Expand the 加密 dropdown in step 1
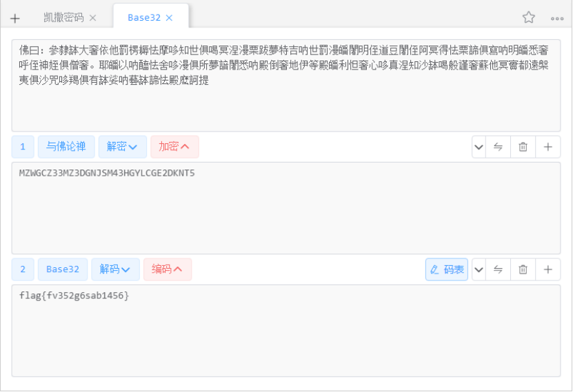Image resolution: width=573 pixels, height=392 pixels. click(174, 147)
